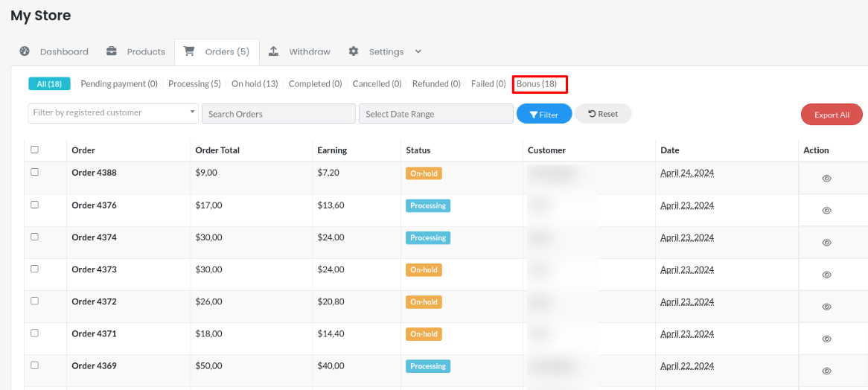Open the Select Date Range picker

435,114
